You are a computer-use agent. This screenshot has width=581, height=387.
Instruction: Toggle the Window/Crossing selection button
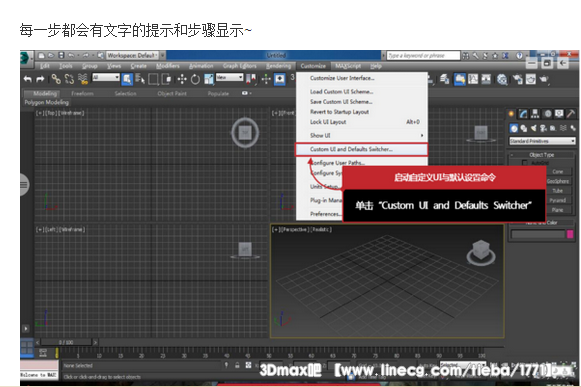[x=167, y=79]
